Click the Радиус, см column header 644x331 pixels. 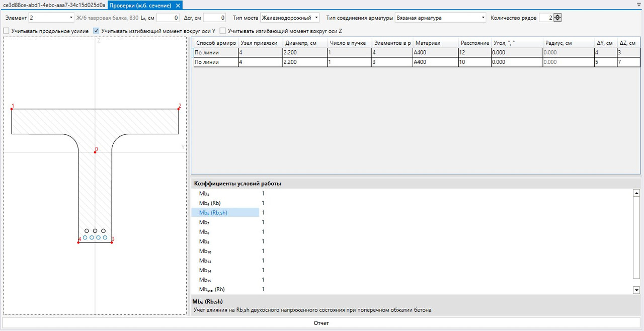[568, 43]
